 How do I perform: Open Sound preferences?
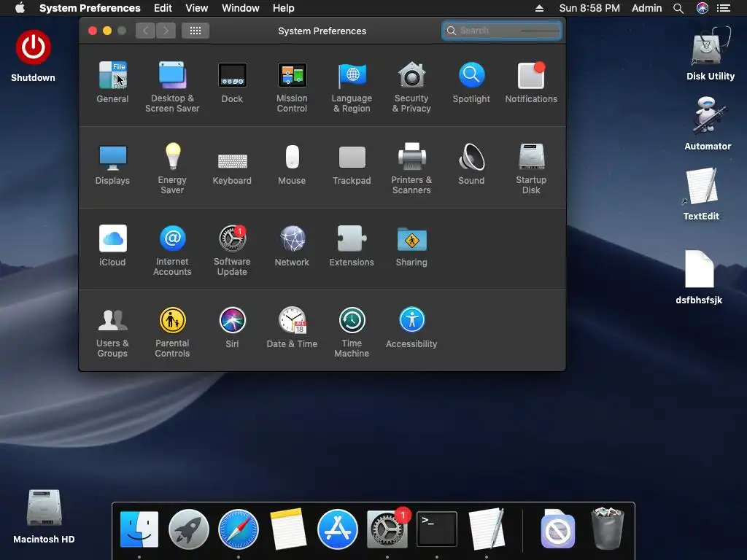point(471,164)
